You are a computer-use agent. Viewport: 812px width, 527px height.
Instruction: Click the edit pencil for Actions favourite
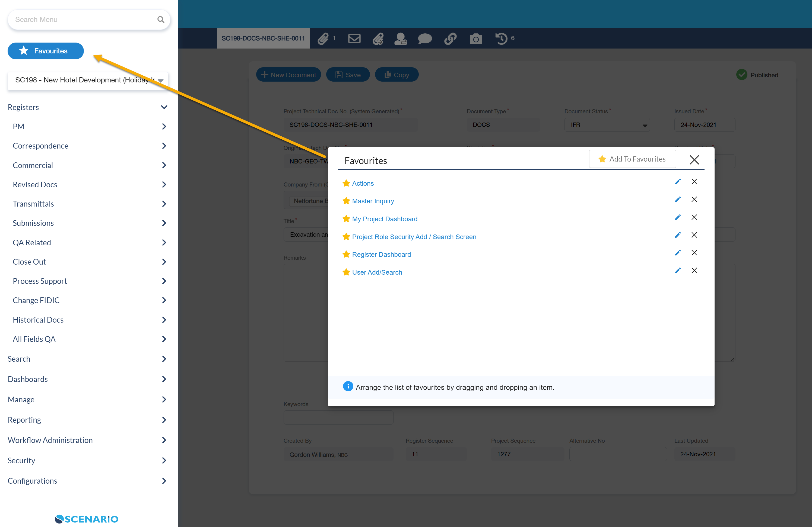[x=678, y=182]
